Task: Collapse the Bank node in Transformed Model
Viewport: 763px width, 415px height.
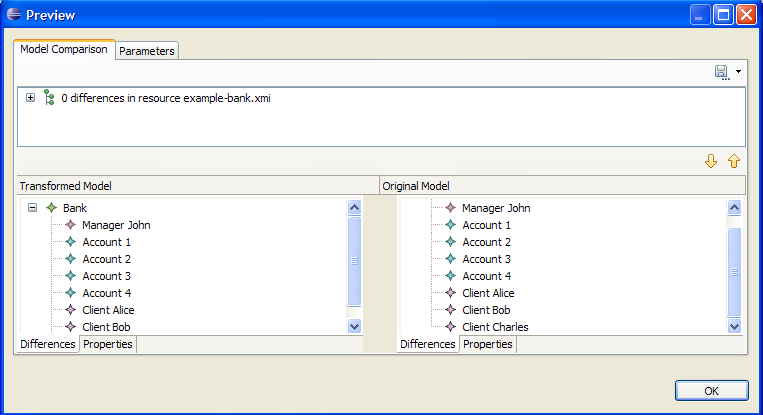Action: coord(33,208)
